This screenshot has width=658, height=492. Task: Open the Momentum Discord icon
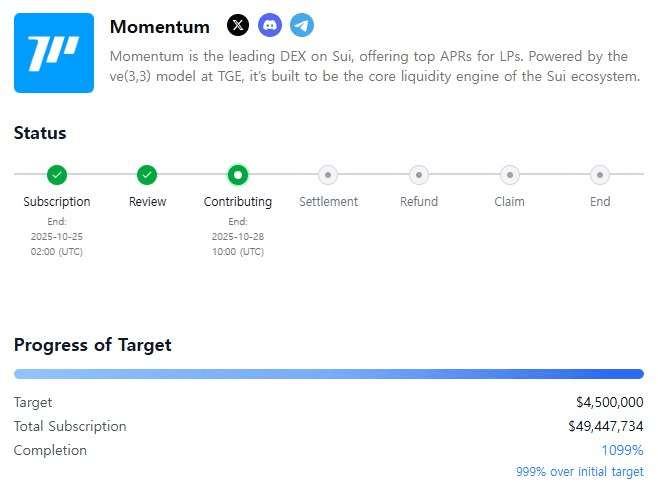pyautogui.click(x=270, y=26)
